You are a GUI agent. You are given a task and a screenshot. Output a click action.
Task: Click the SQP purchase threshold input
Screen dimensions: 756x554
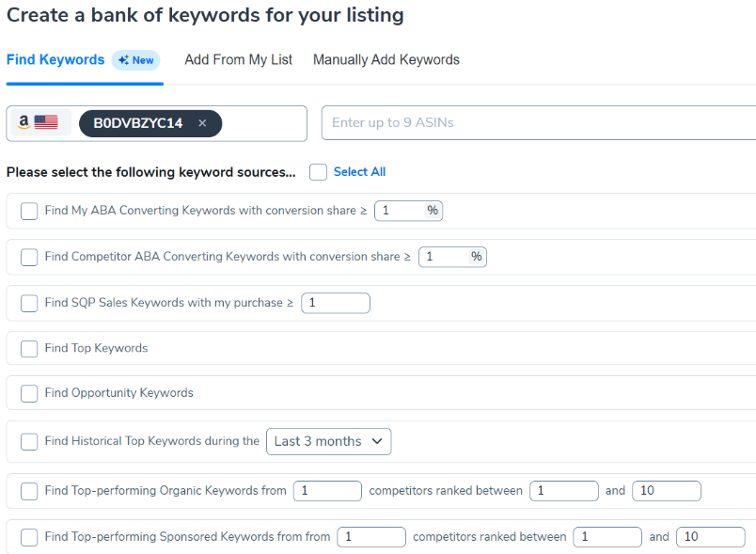336,303
